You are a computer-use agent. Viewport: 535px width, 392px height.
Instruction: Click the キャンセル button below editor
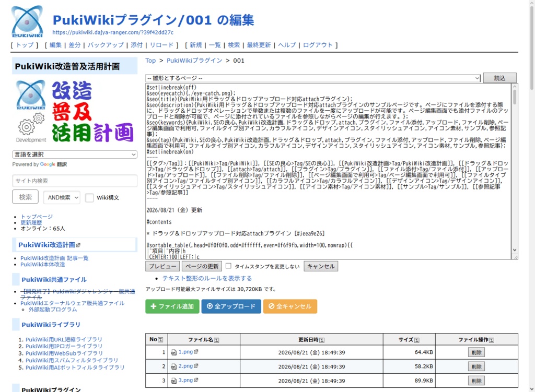pyautogui.click(x=321, y=266)
